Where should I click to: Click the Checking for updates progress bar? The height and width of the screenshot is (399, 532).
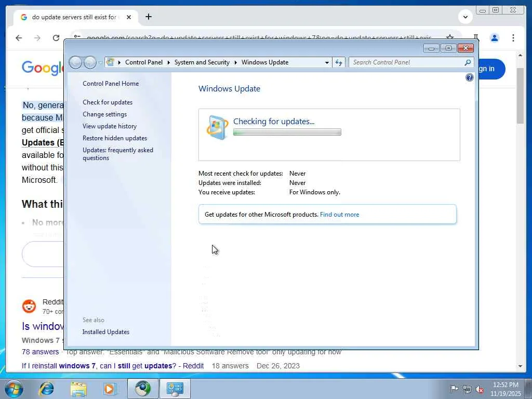(x=287, y=132)
